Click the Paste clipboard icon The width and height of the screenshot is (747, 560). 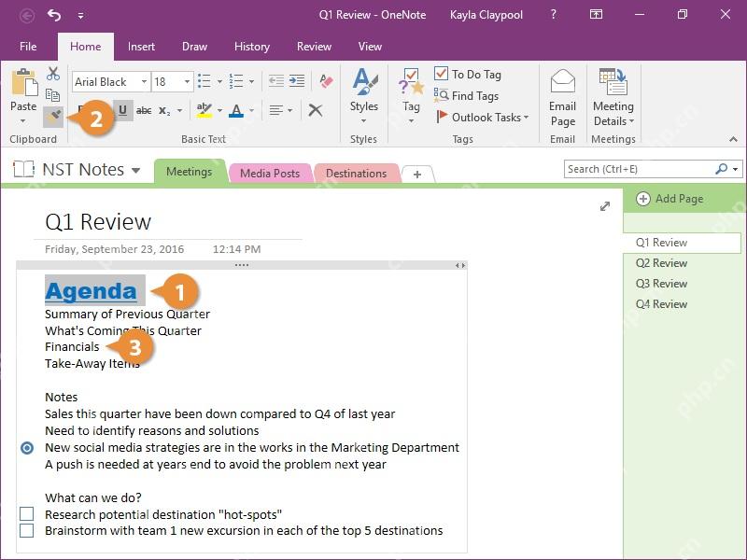(x=24, y=82)
